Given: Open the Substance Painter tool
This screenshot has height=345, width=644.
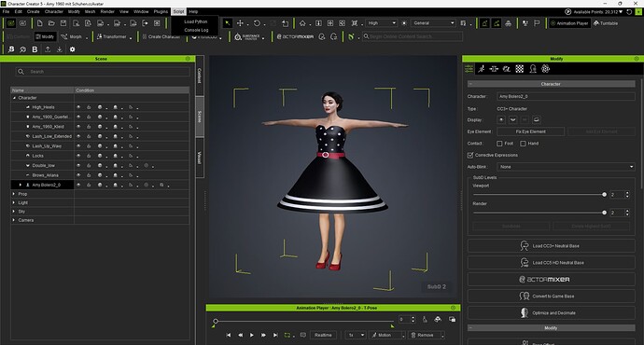Looking at the screenshot, I should tap(246, 37).
